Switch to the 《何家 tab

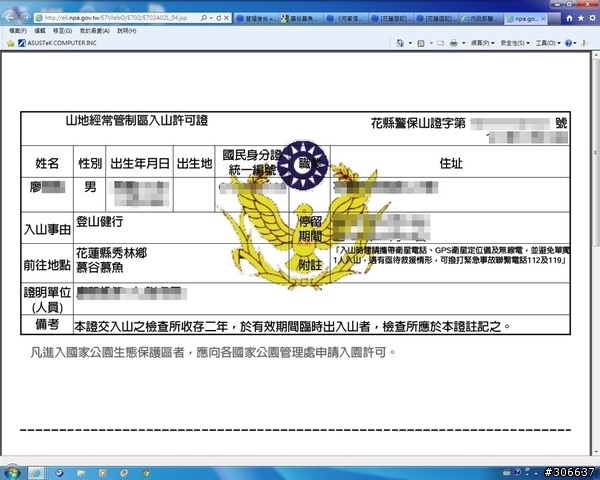[x=346, y=18]
